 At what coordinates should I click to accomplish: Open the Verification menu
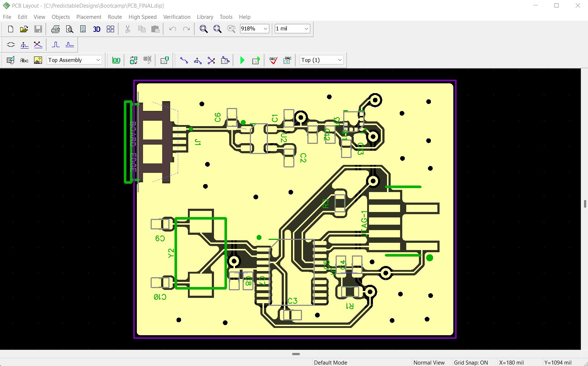[x=177, y=17]
